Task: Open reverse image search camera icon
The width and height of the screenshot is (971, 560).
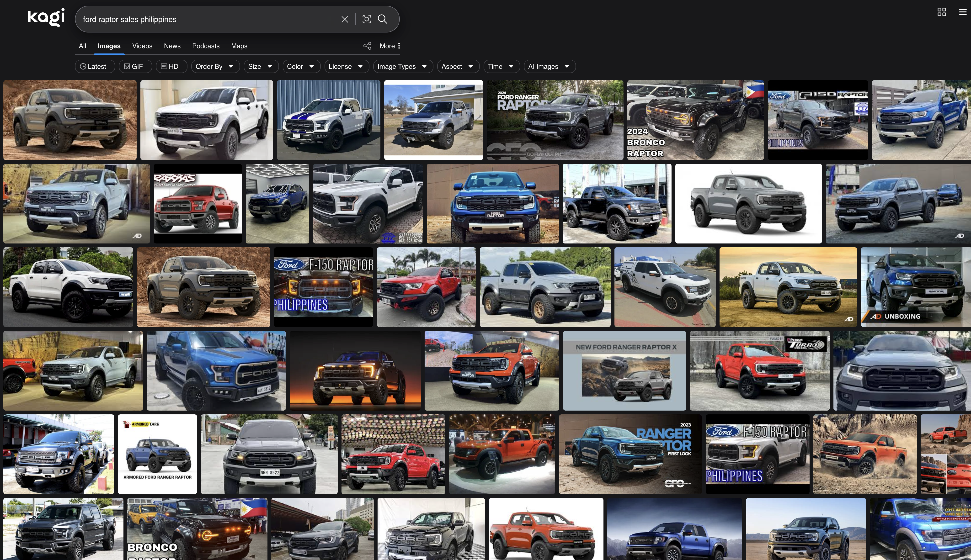Action: pos(367,19)
